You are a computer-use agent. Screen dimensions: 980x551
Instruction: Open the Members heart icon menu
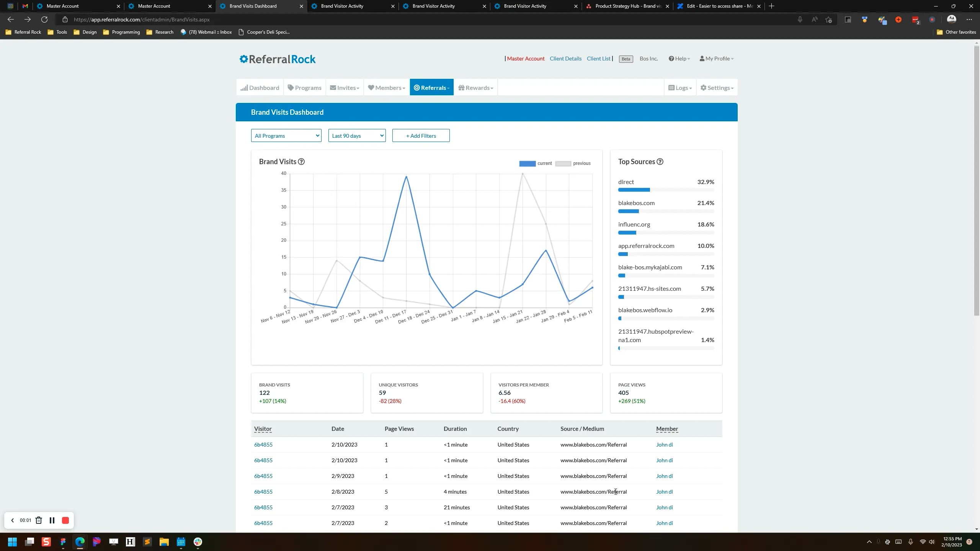[x=371, y=87]
